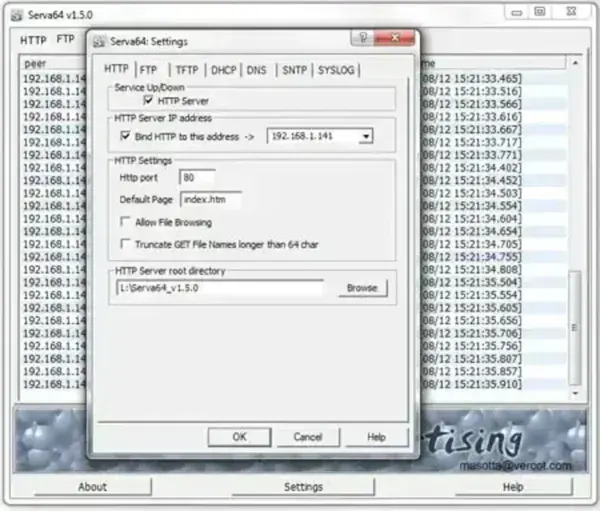The width and height of the screenshot is (600, 511).
Task: Click the Settings dialog title bar icon
Action: [x=99, y=42]
